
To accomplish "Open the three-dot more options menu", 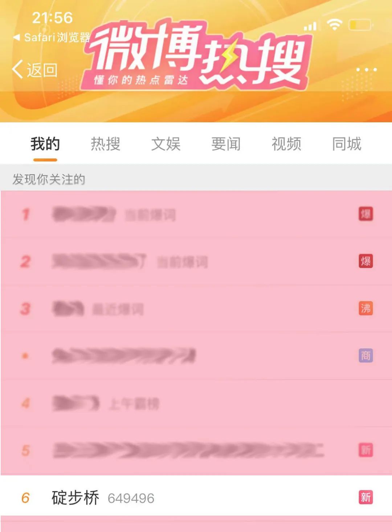I will [366, 69].
